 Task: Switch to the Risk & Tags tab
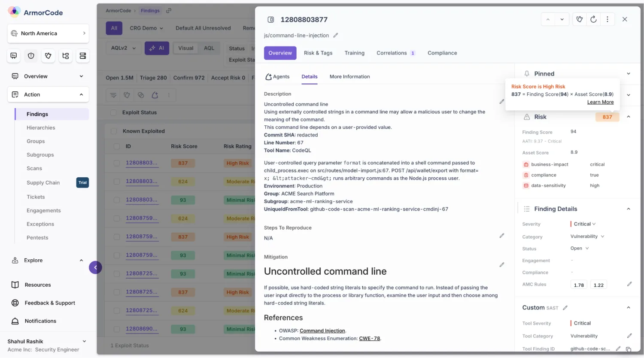click(318, 53)
